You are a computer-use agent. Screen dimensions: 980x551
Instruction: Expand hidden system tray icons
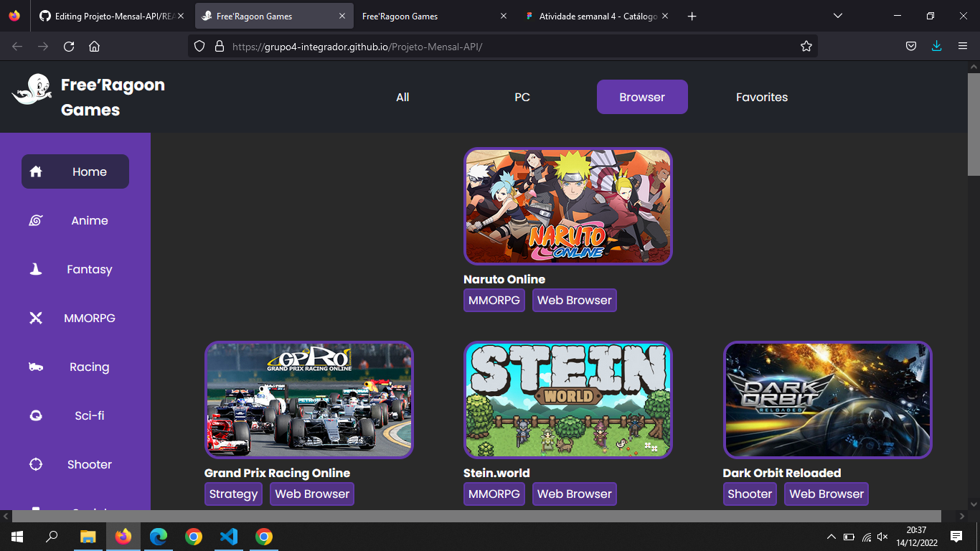831,536
